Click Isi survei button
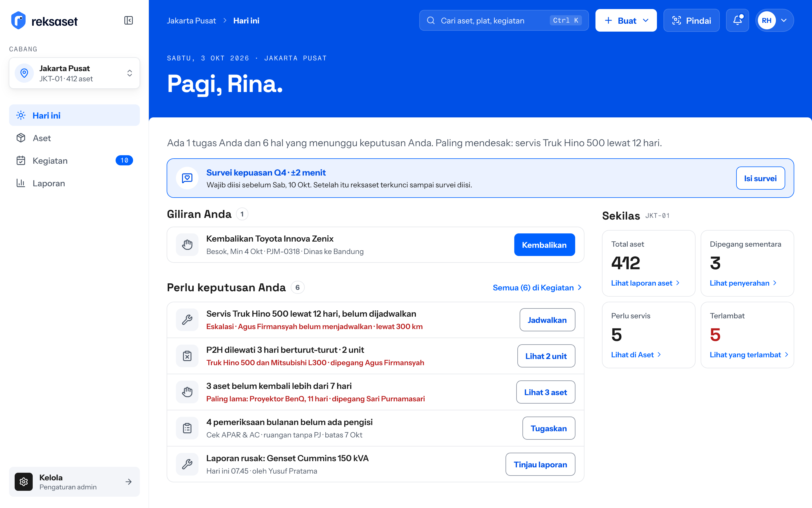 pos(760,178)
